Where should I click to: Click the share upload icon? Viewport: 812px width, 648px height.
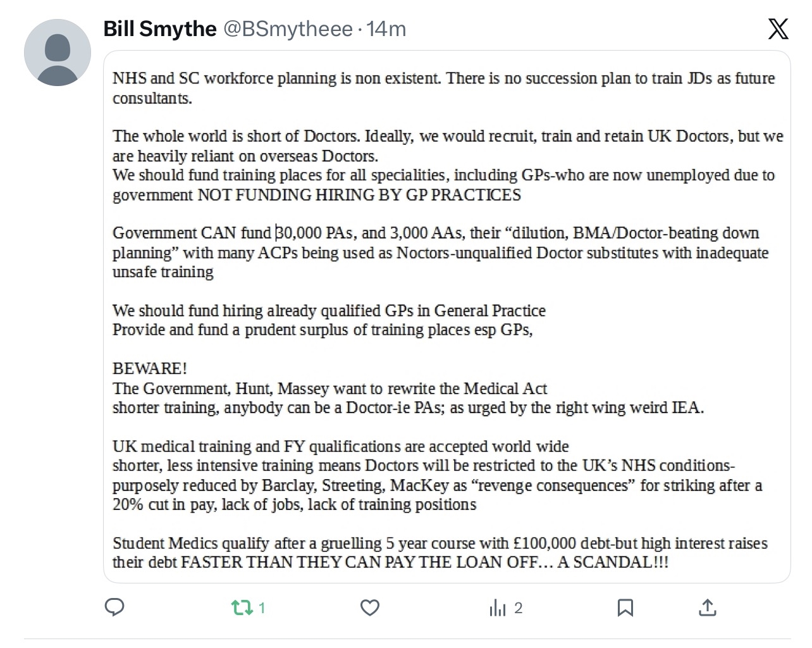(707, 608)
